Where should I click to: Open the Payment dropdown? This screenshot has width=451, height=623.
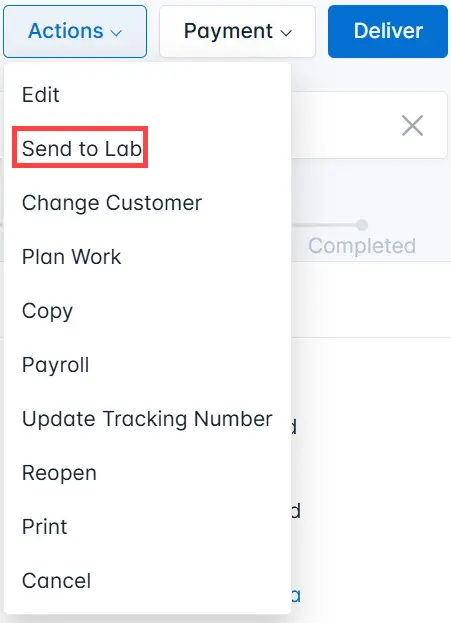pos(237,31)
